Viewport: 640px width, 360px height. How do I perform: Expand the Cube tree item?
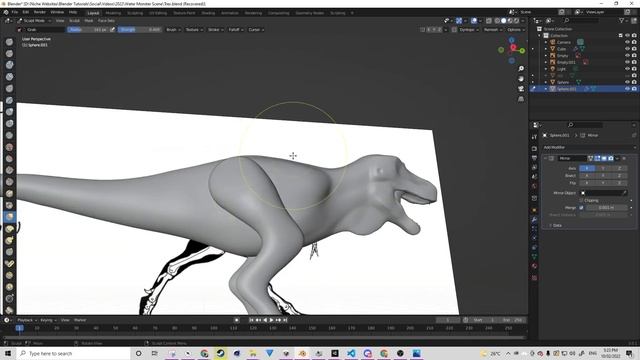(x=546, y=49)
